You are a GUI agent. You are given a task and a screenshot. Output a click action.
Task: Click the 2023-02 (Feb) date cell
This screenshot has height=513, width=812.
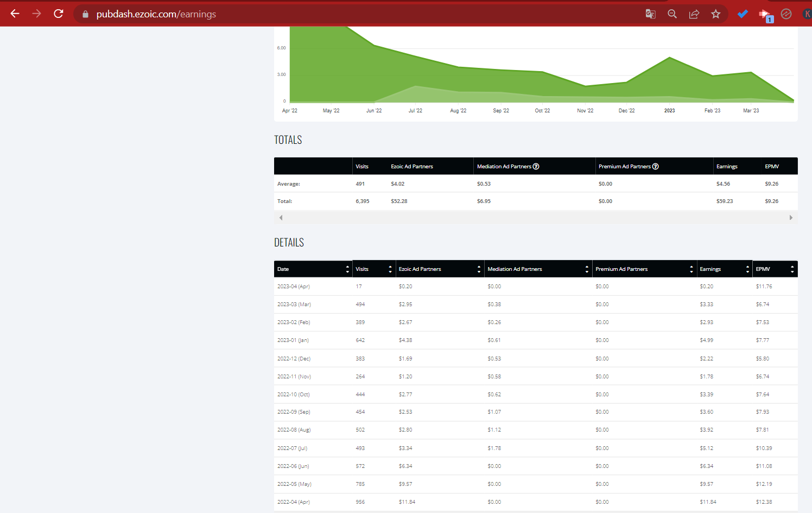coord(293,322)
